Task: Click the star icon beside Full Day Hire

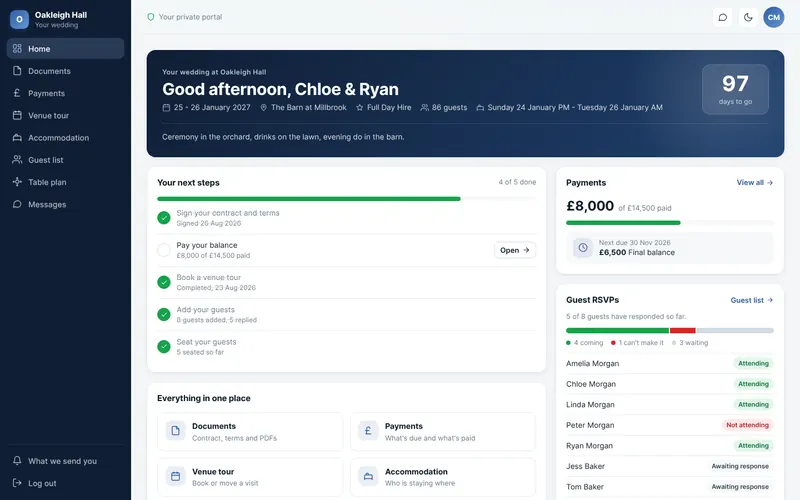Action: tap(360, 108)
